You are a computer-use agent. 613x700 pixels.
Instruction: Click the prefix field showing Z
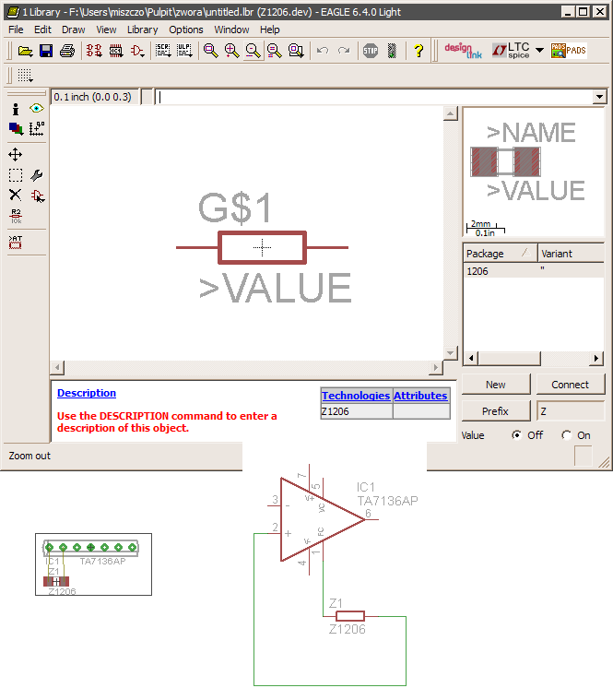[571, 410]
